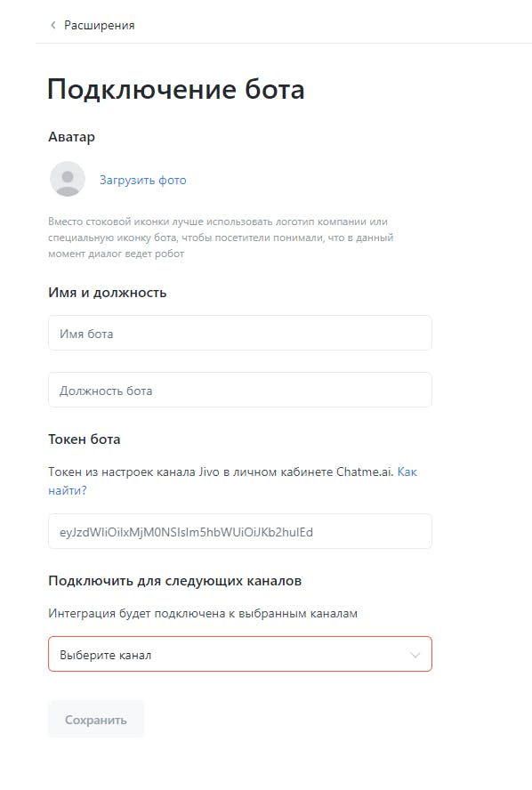Click the person silhouette inside avatar circle
Screen dimensions: 532x790
pyautogui.click(x=68, y=182)
